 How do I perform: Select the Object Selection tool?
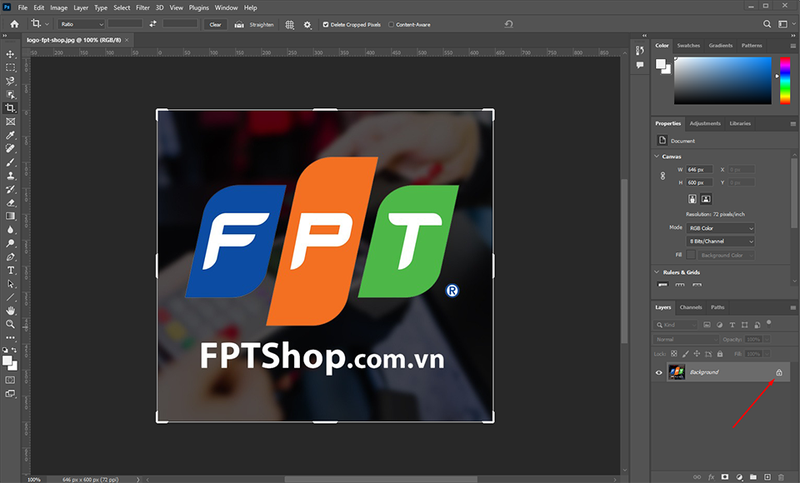pos(10,95)
